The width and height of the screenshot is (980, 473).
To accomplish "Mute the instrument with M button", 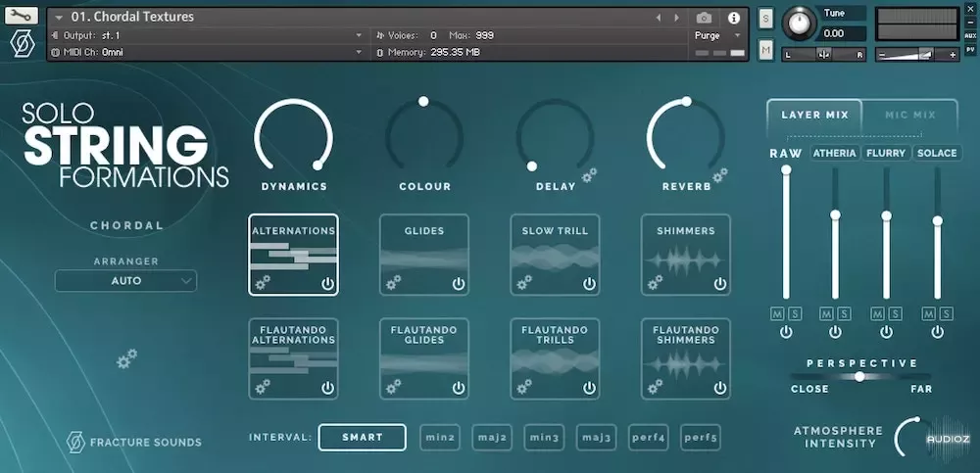I will (x=765, y=50).
